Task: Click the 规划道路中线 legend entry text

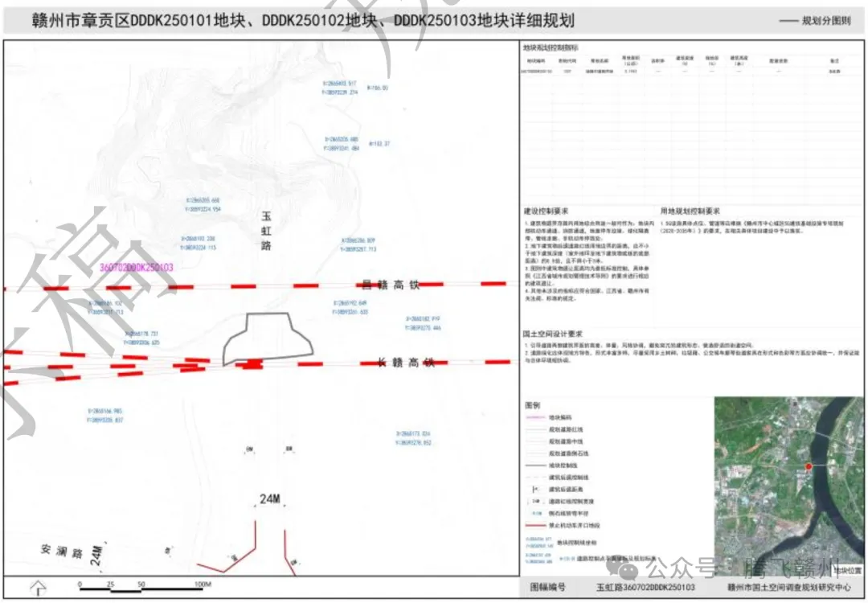Action: (x=566, y=442)
